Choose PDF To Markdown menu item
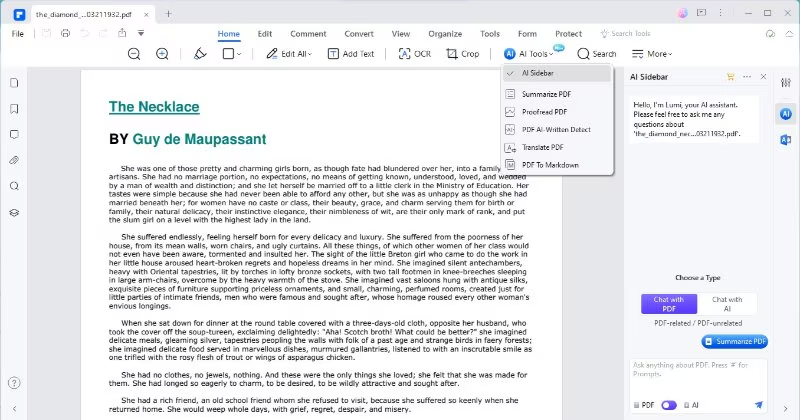The image size is (800, 420). click(557, 165)
